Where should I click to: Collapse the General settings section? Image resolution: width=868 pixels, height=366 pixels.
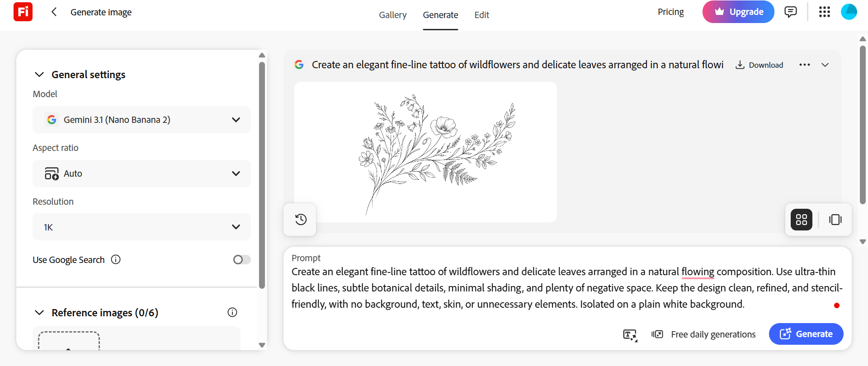39,75
